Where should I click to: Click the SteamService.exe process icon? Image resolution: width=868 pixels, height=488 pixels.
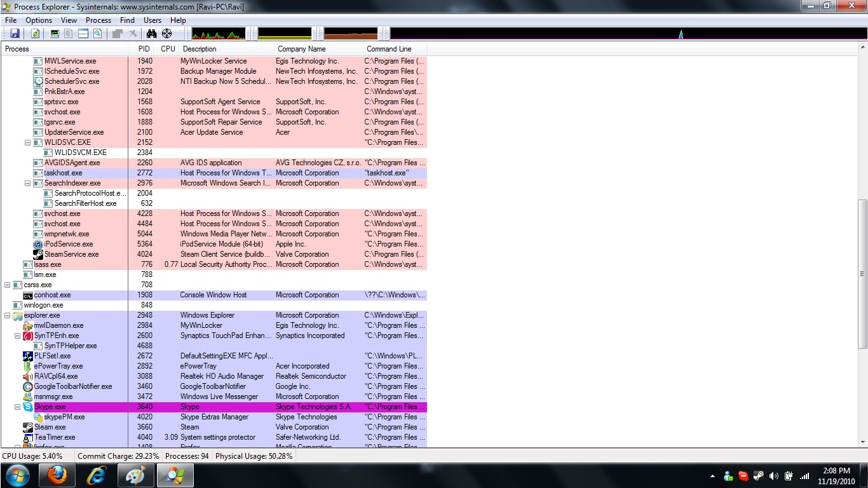[x=38, y=254]
